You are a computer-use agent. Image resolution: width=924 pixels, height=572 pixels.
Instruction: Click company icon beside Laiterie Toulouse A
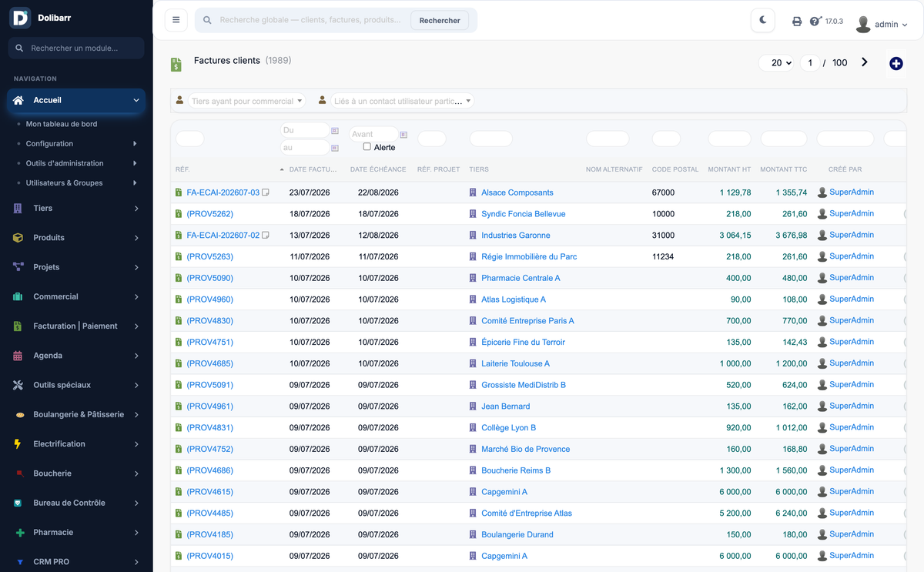pos(473,363)
